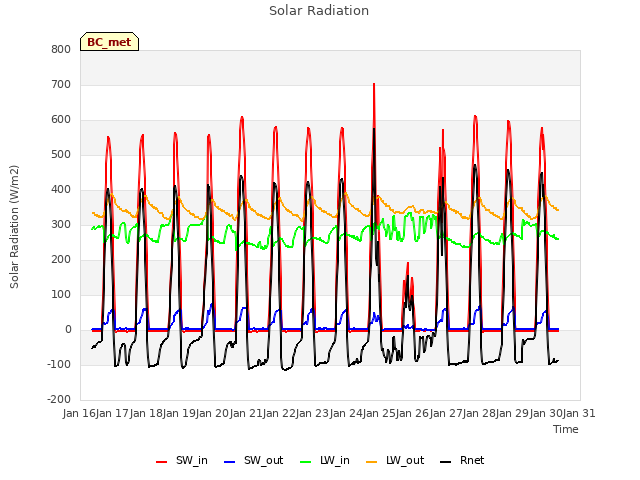Click the 300 y-axis tick label

tap(61, 224)
